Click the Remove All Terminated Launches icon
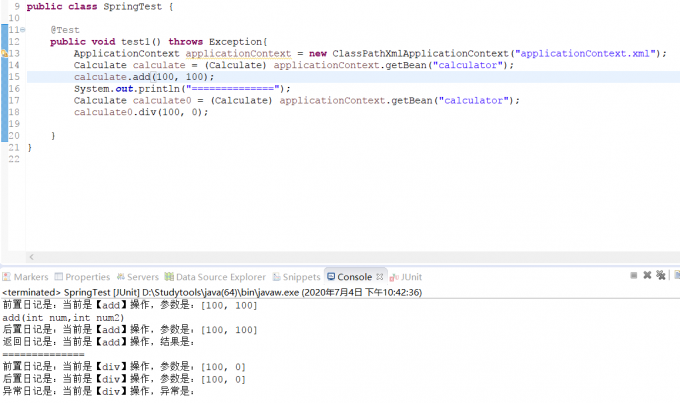680x403 pixels. point(660,275)
